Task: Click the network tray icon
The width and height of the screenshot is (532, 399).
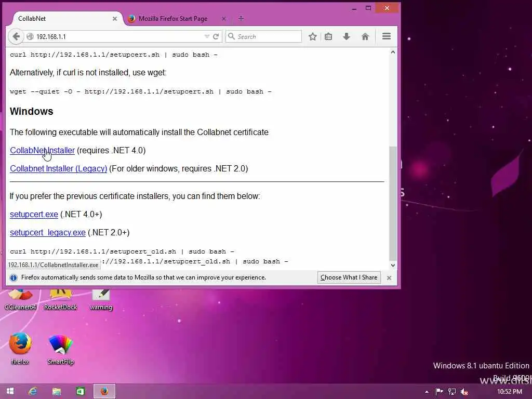Action: point(452,392)
